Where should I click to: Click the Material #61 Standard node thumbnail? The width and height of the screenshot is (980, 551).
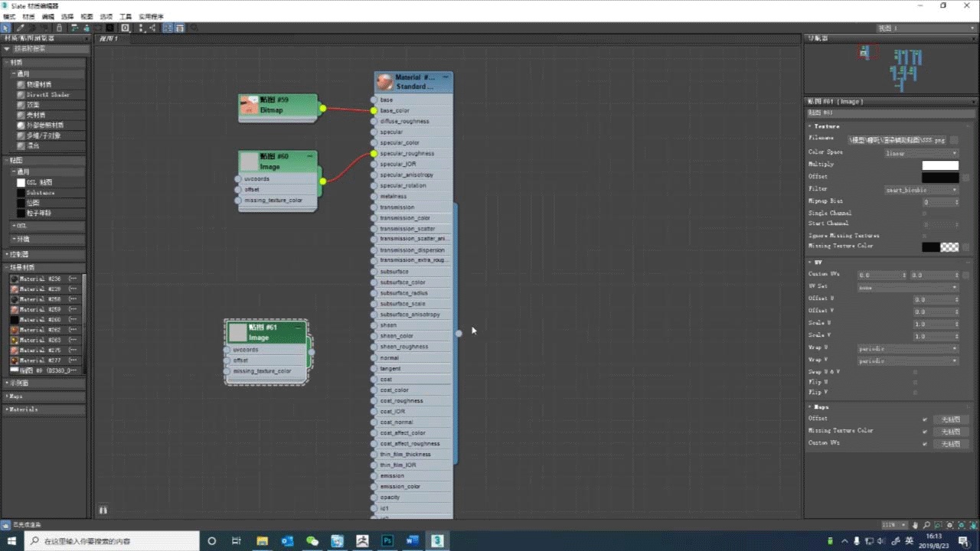point(384,82)
